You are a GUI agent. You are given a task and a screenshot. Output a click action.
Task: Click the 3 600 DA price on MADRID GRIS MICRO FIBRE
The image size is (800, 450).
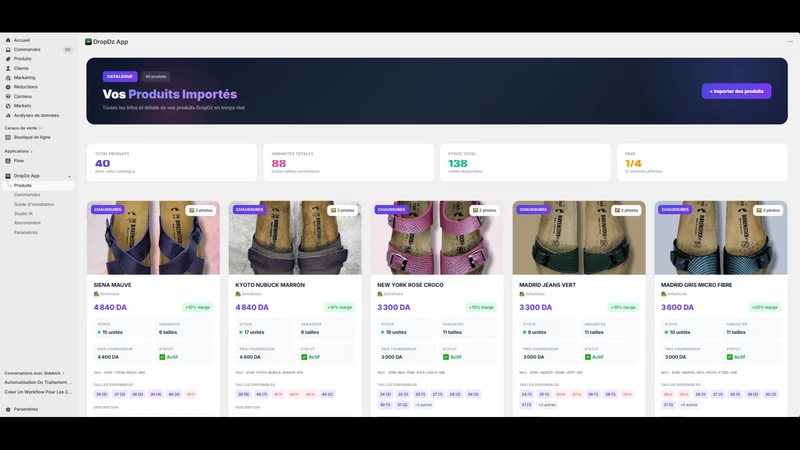(x=678, y=307)
